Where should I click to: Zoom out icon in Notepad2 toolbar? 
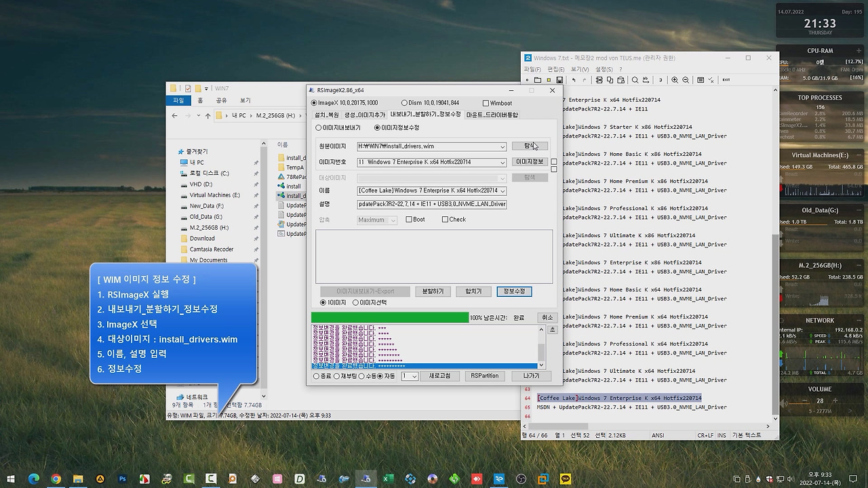point(686,80)
